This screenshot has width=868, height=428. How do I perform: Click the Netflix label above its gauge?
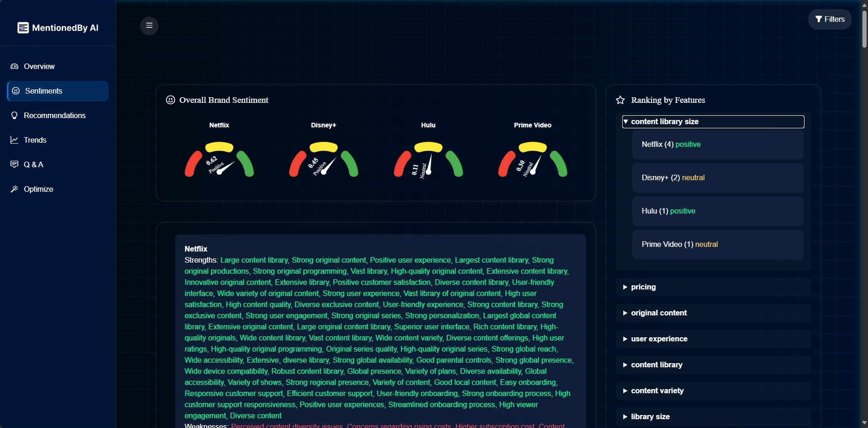219,125
